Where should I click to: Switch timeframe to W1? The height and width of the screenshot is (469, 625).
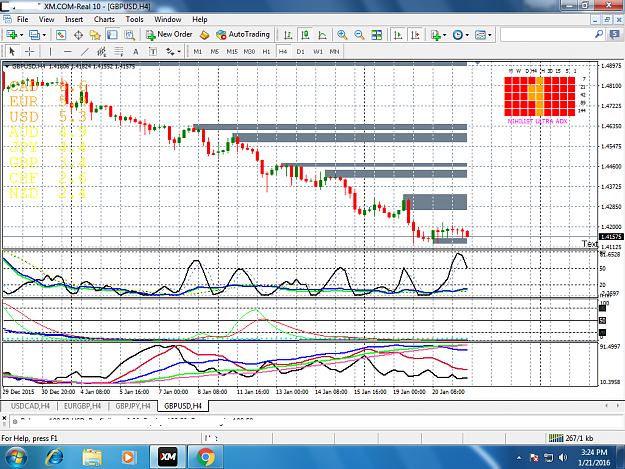tap(318, 51)
